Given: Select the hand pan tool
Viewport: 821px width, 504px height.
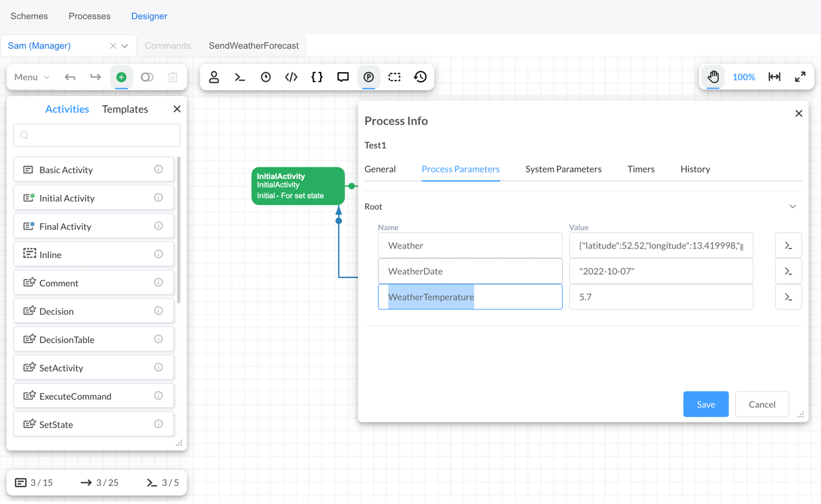Looking at the screenshot, I should [x=713, y=77].
